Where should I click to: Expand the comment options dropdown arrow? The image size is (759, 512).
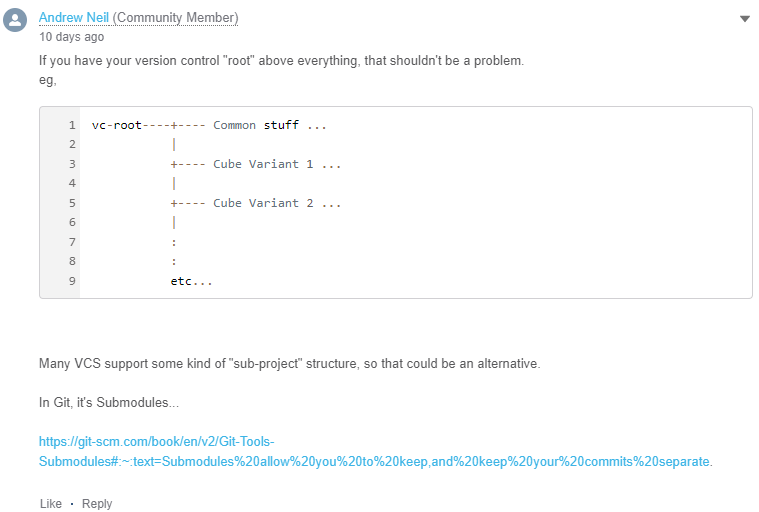[x=744, y=19]
